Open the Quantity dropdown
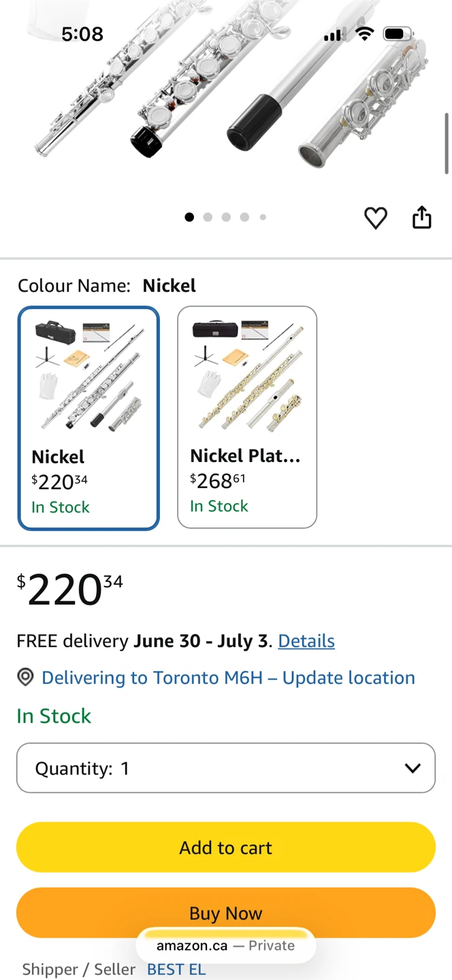The height and width of the screenshot is (980, 452). (x=226, y=768)
